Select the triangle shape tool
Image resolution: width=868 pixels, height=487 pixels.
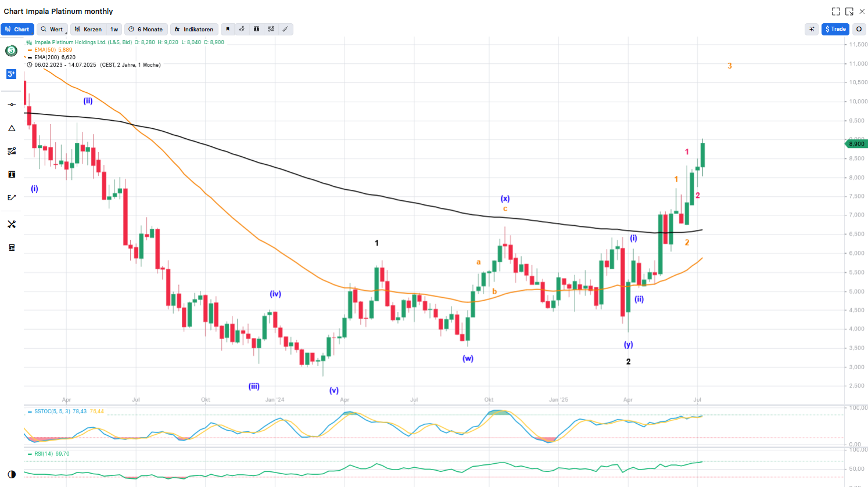pyautogui.click(x=12, y=128)
